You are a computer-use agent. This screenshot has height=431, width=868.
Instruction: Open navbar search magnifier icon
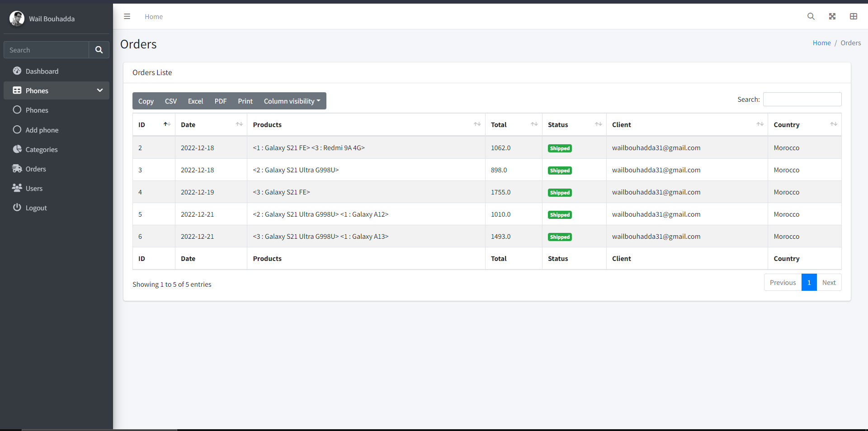click(811, 17)
